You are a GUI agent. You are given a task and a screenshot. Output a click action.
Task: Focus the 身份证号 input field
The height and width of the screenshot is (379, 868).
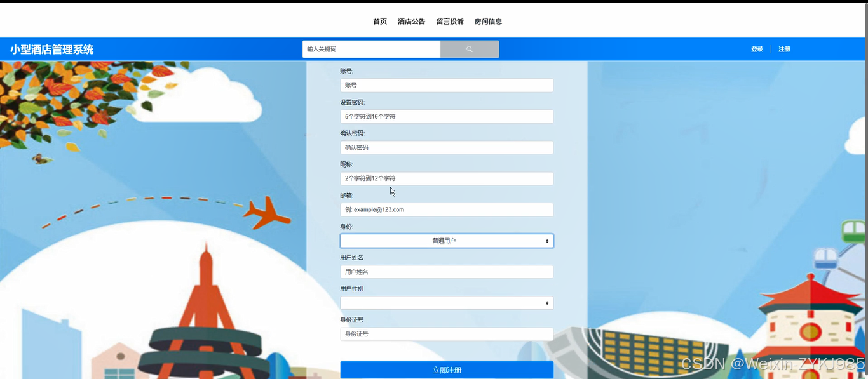(x=447, y=334)
